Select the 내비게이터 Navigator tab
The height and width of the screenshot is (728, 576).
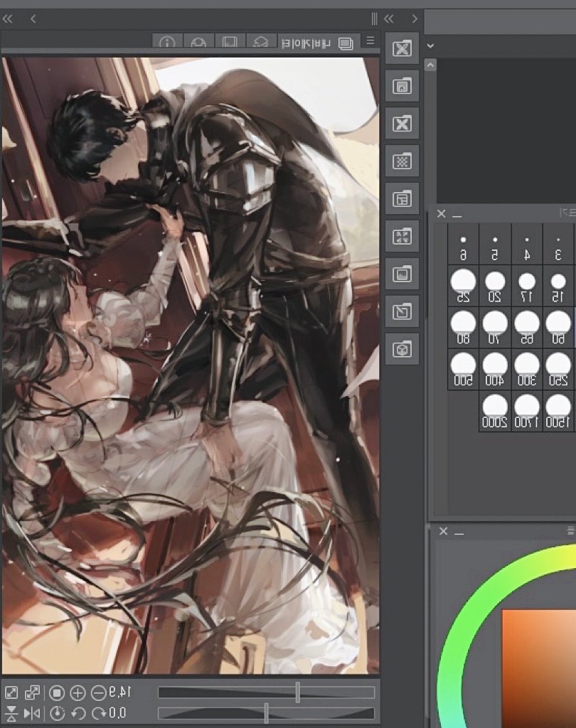tap(318, 43)
